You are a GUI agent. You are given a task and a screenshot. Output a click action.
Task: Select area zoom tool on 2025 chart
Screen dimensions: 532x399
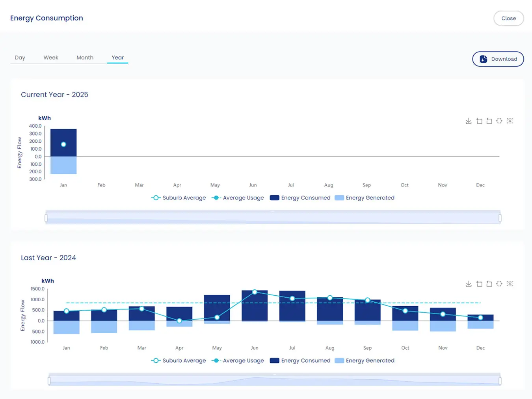(x=479, y=121)
